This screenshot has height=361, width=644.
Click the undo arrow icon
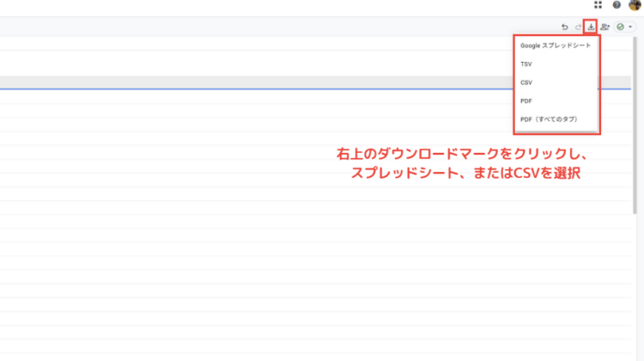point(565,28)
